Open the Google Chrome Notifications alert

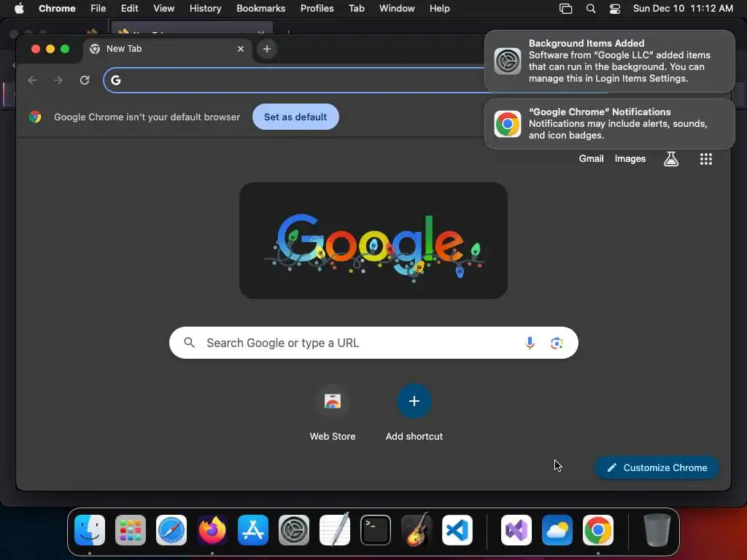pos(609,124)
